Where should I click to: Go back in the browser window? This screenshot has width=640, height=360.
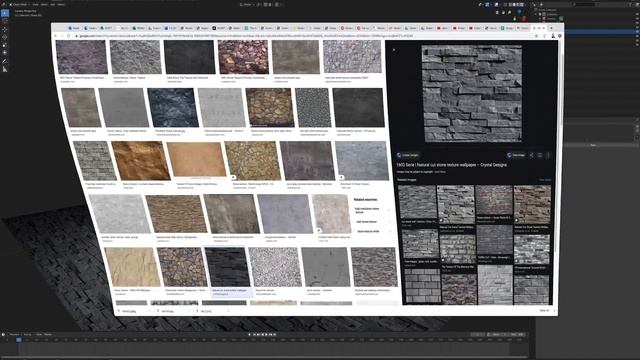(56, 36)
